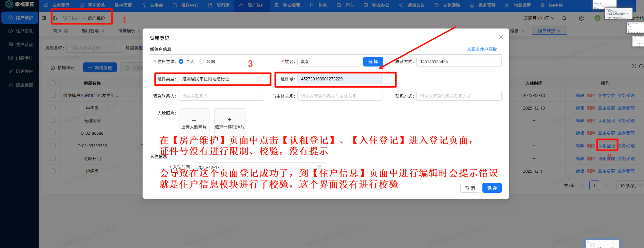Click plus to 选择一体机照片
The width and height of the screenshot is (644, 248).
pos(229,119)
